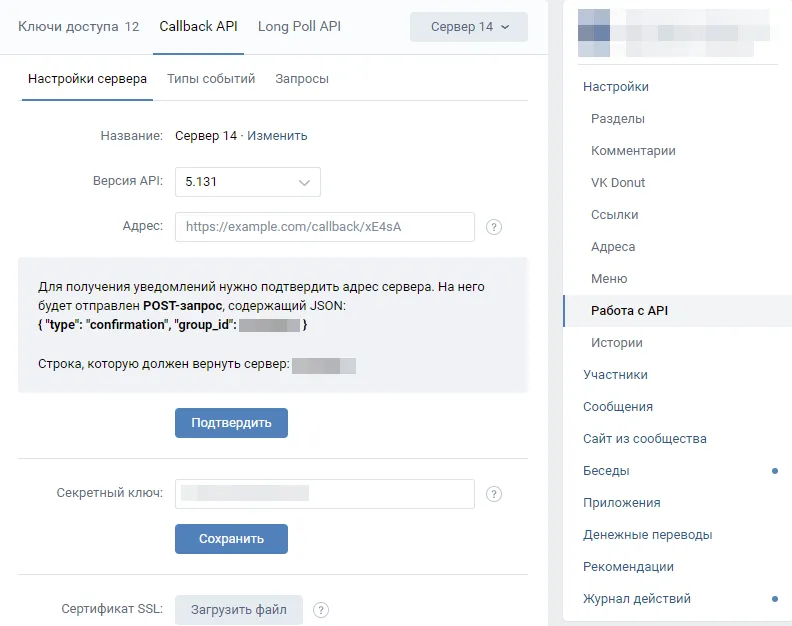The height and width of the screenshot is (626, 792).
Task: Click the Сертификат SSL: label
Action: (112, 609)
